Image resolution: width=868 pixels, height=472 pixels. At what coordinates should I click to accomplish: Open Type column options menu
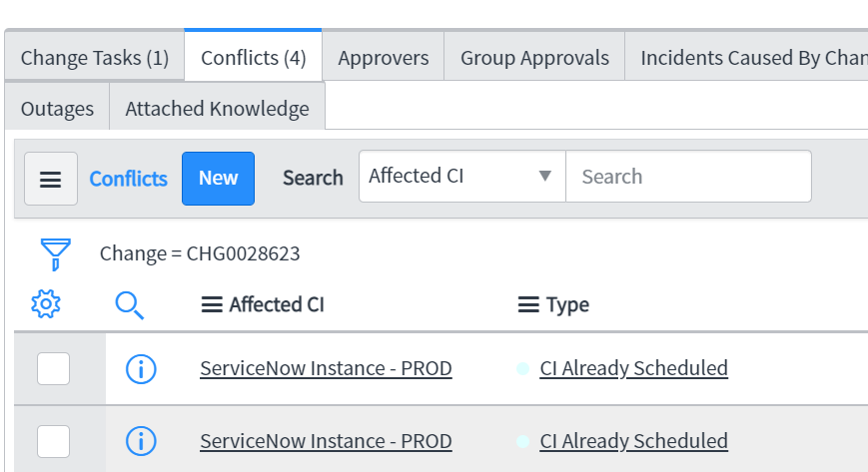[x=528, y=305]
